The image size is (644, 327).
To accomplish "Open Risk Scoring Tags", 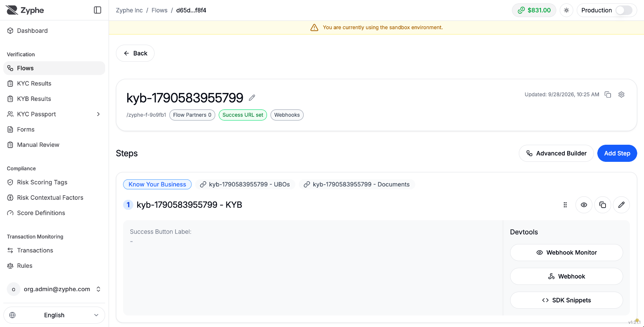I will [x=54, y=182].
